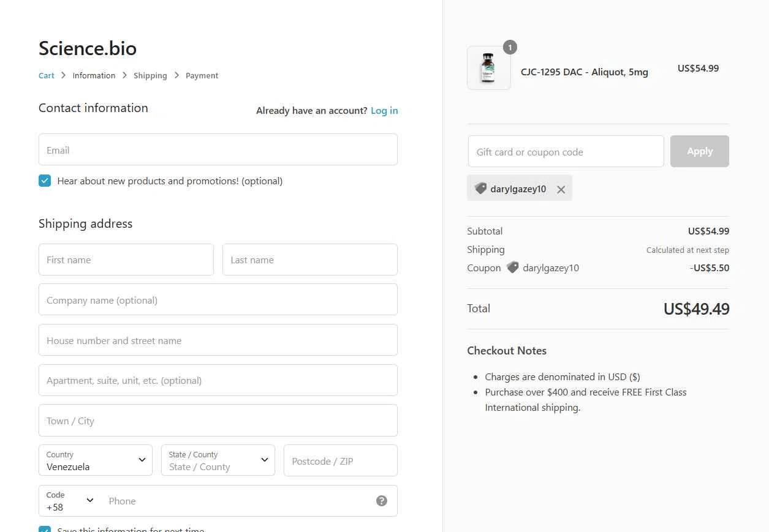The image size is (769, 532).
Task: Focus the Apartment, suite, unit field
Action: (218, 380)
